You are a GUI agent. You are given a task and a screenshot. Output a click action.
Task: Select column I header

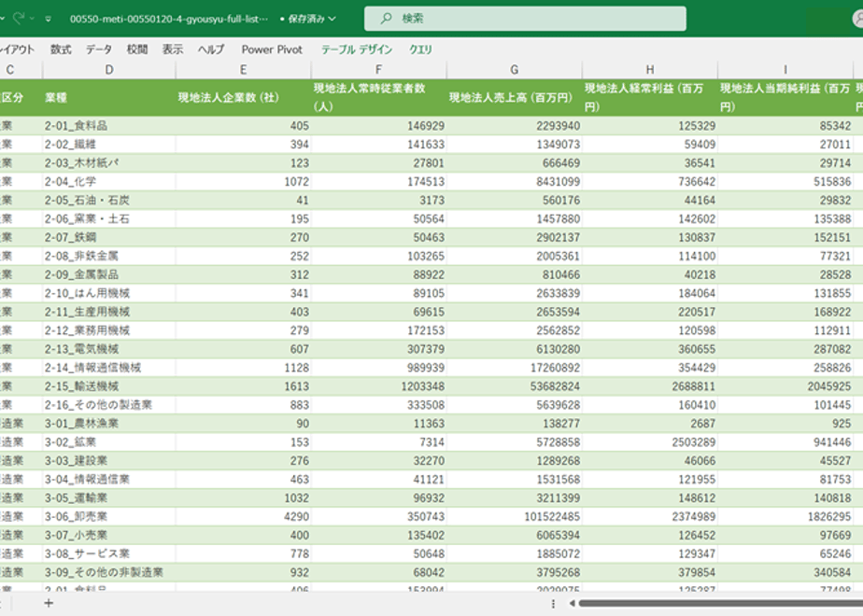[785, 70]
